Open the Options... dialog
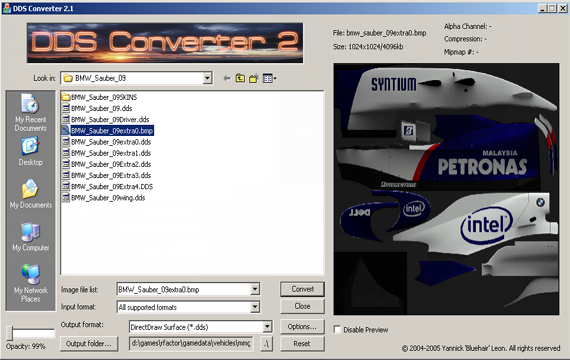Viewport: 570px width, 360px height. tap(302, 327)
